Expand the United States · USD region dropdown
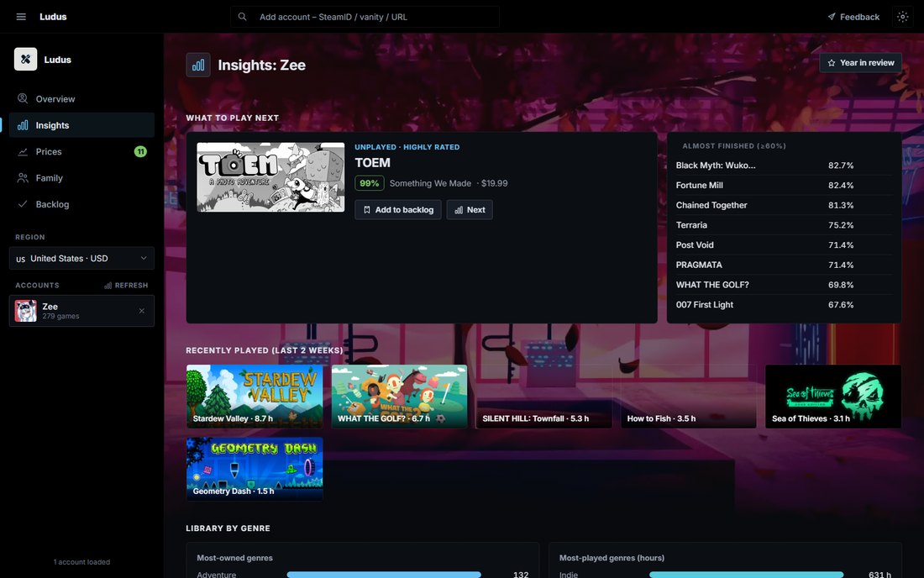 click(x=81, y=258)
